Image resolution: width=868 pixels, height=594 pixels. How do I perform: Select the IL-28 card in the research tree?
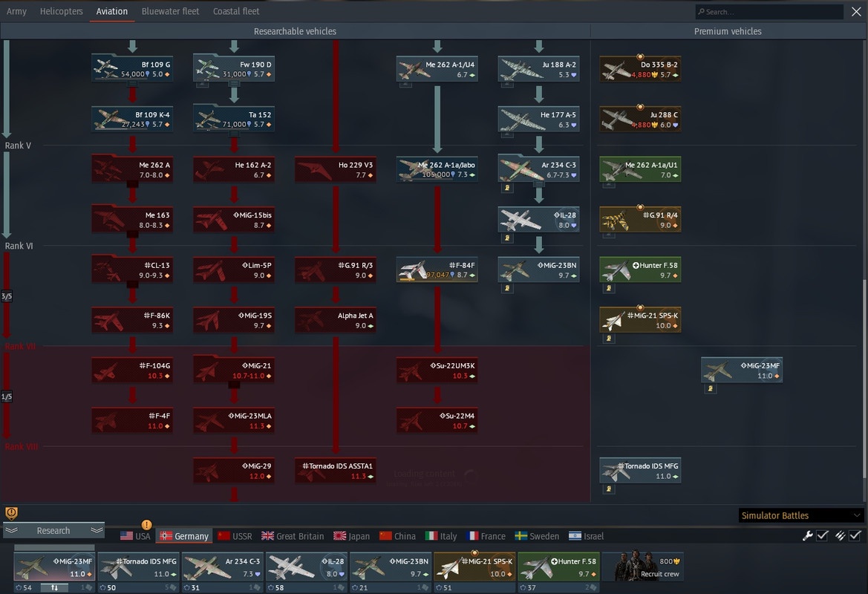coord(538,219)
